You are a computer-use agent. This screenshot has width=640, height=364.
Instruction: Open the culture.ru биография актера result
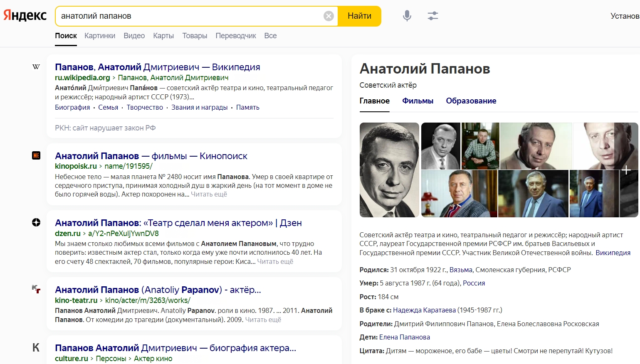point(175,348)
